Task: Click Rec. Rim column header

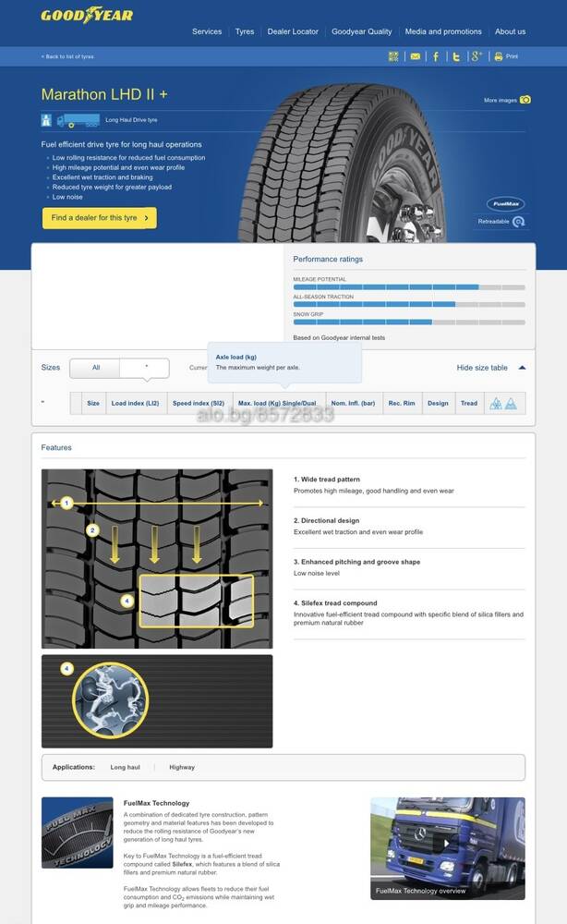Action: point(402,404)
